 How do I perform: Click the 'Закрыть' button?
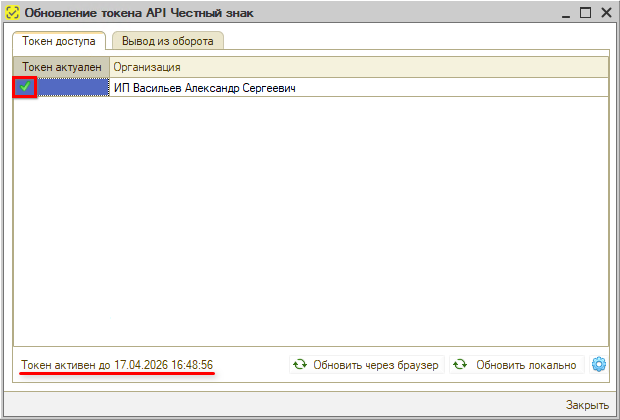[x=587, y=405]
